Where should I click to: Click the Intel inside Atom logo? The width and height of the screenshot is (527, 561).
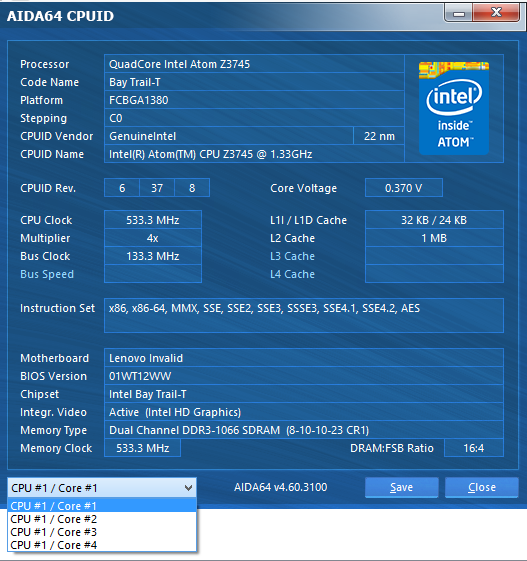454,108
